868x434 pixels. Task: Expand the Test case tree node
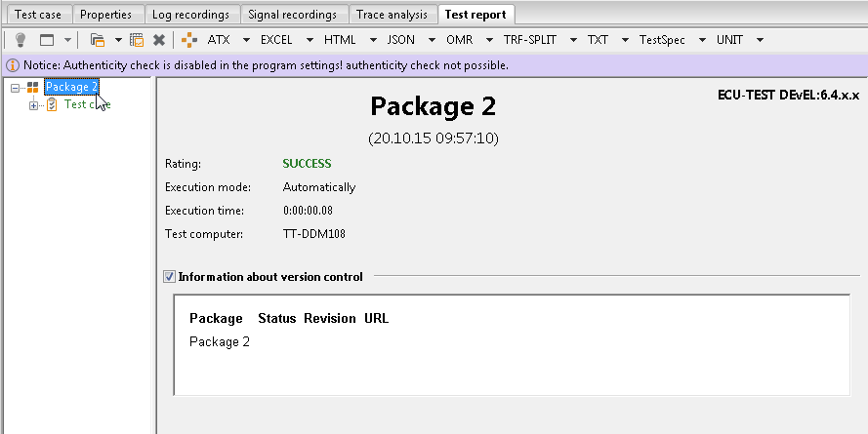click(34, 105)
